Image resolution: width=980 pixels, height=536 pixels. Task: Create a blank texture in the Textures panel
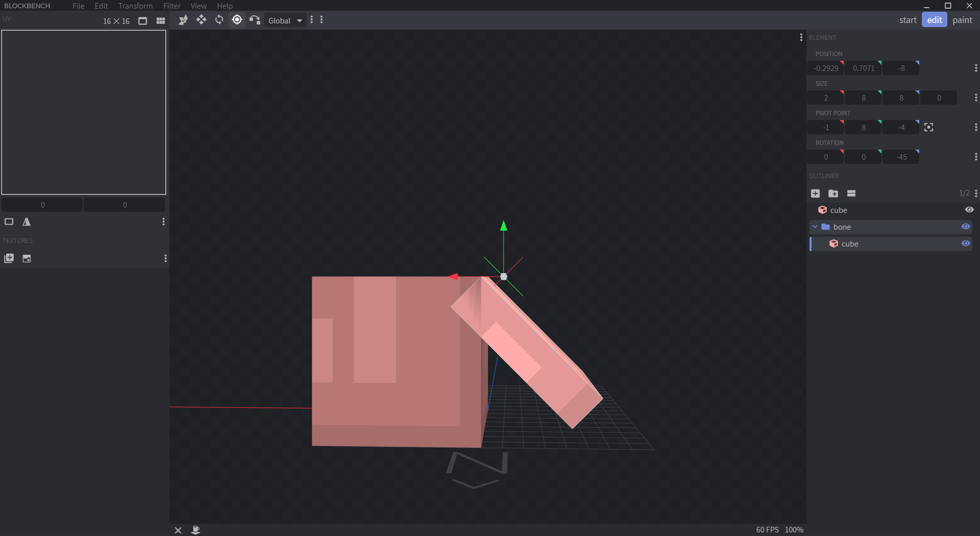[x=9, y=259]
